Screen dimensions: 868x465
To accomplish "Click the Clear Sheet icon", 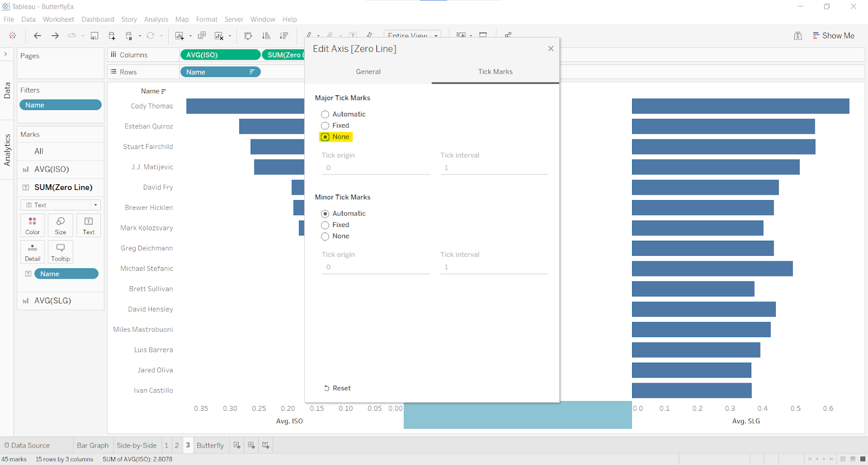I will [x=219, y=36].
